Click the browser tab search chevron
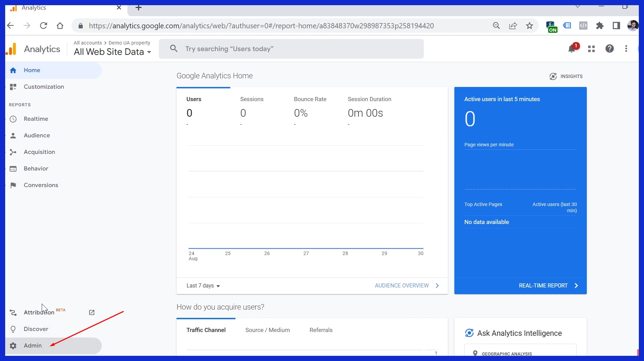Image resolution: width=644 pixels, height=361 pixels. tap(578, 7)
